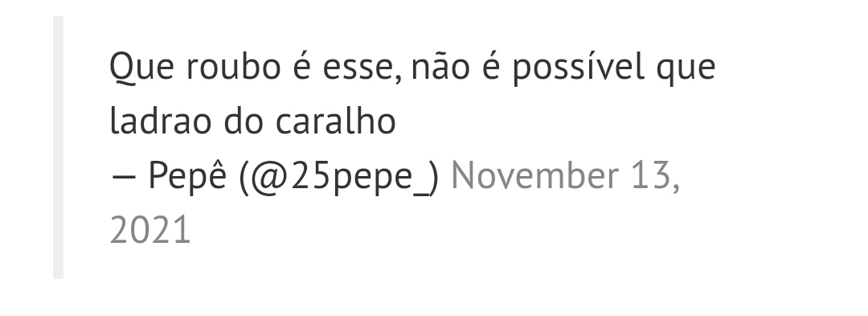Click the word "roubo" in the quote
This screenshot has width=868, height=316.
click(233, 67)
